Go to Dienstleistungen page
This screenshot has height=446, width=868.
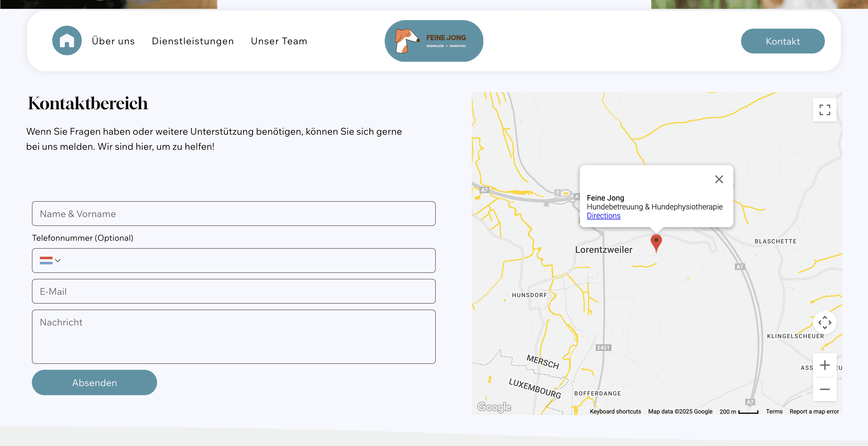click(x=193, y=41)
